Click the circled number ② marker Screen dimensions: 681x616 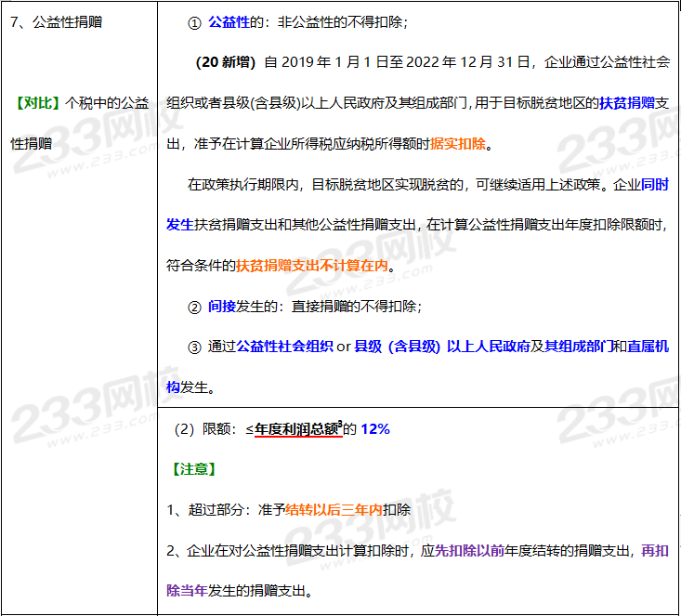pos(194,307)
